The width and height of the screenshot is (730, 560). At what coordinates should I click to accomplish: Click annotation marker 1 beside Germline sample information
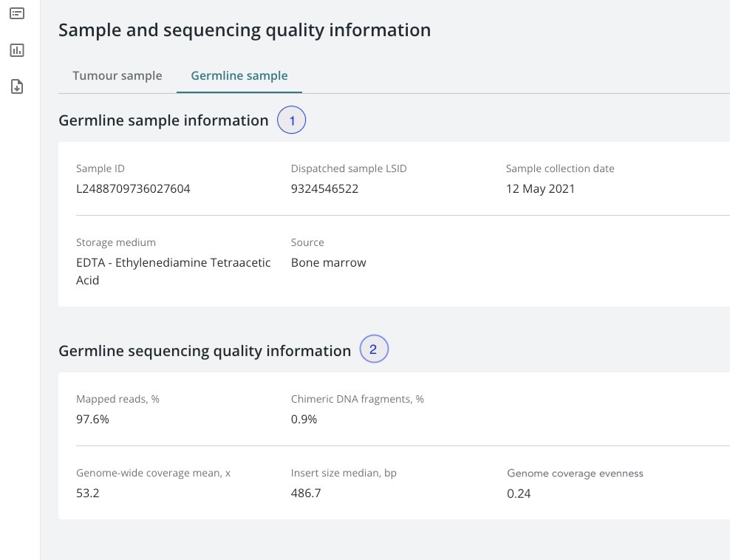pos(291,120)
